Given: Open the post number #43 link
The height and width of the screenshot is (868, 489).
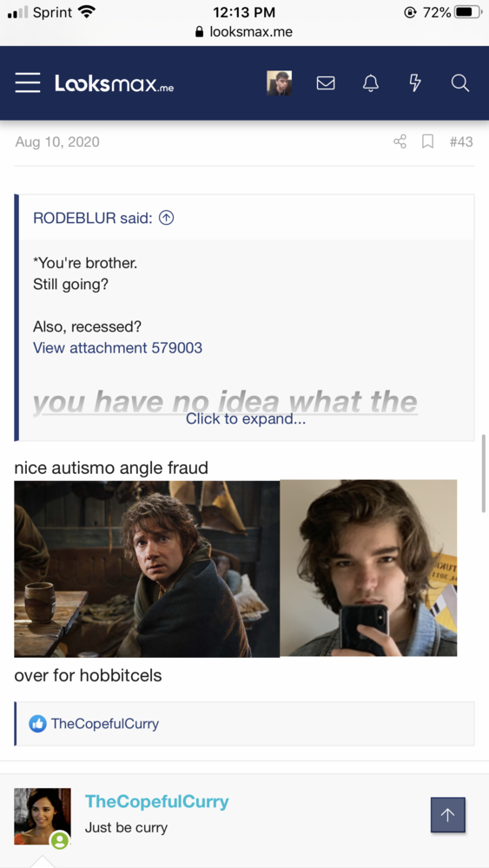Looking at the screenshot, I should click(x=461, y=141).
